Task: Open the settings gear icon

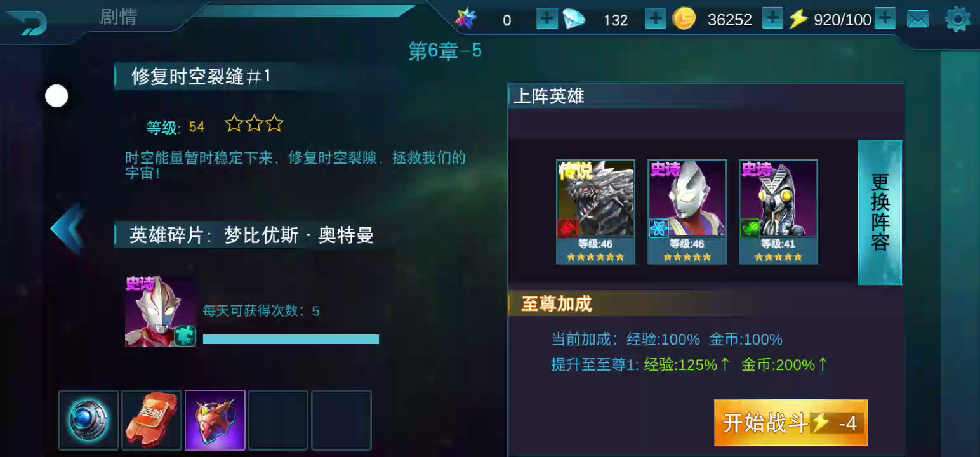Action: [x=958, y=19]
